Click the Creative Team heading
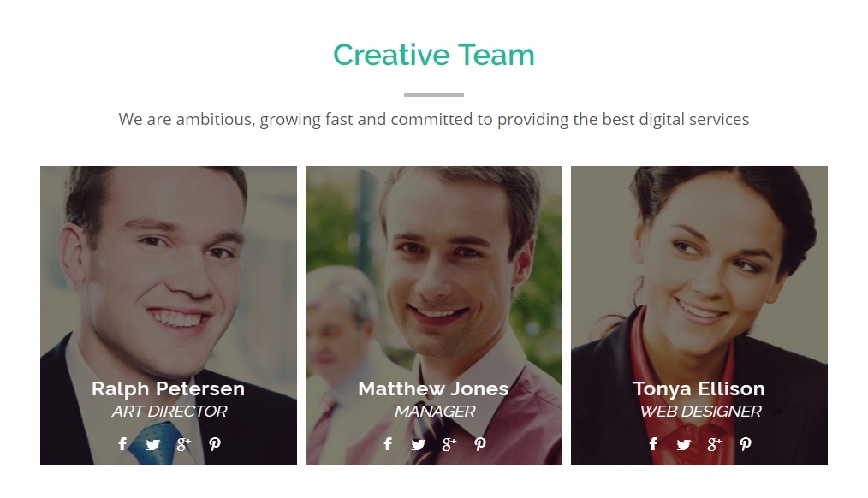Image resolution: width=868 pixels, height=498 pixels. [x=434, y=55]
